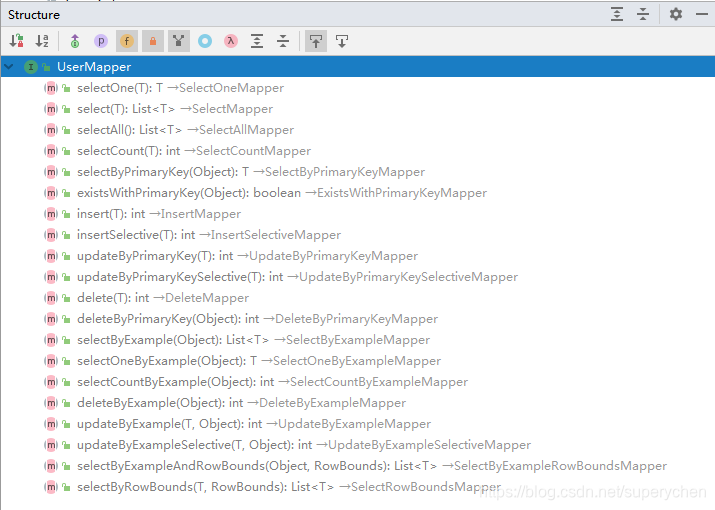Toggle Show non-public members (lock icon)
Image resolution: width=715 pixels, height=510 pixels.
click(x=153, y=42)
